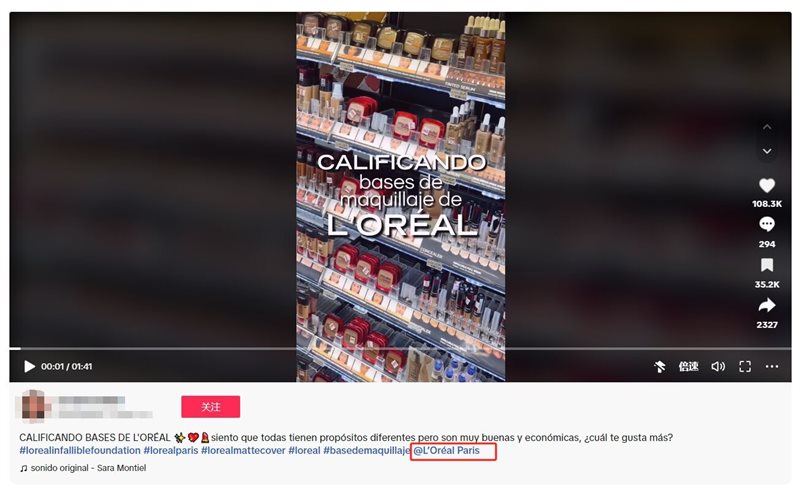Viewport: 800px width, 494px height.
Task: Open the #basedemaquillaje hashtag
Action: (x=366, y=451)
